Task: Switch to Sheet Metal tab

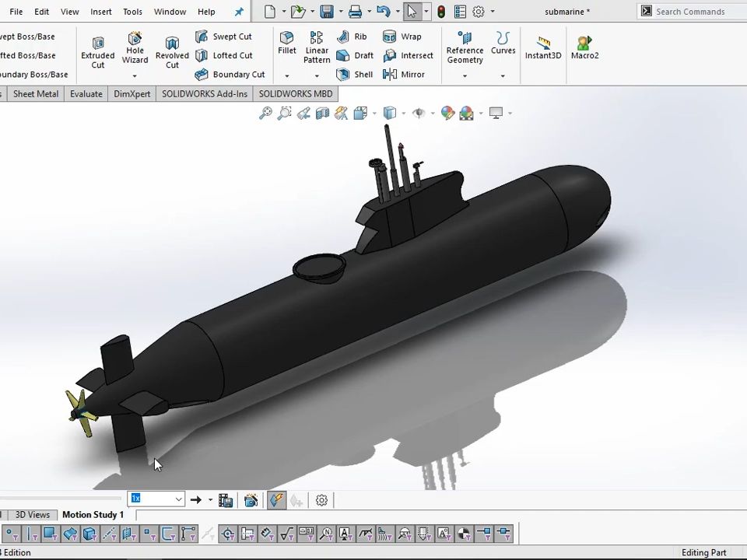Action: (x=36, y=94)
